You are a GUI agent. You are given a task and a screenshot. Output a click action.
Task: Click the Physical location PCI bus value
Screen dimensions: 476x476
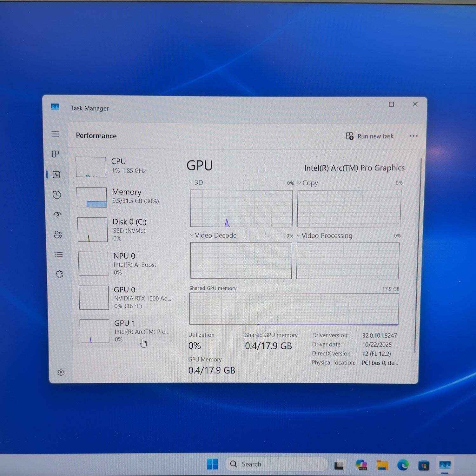[380, 363]
